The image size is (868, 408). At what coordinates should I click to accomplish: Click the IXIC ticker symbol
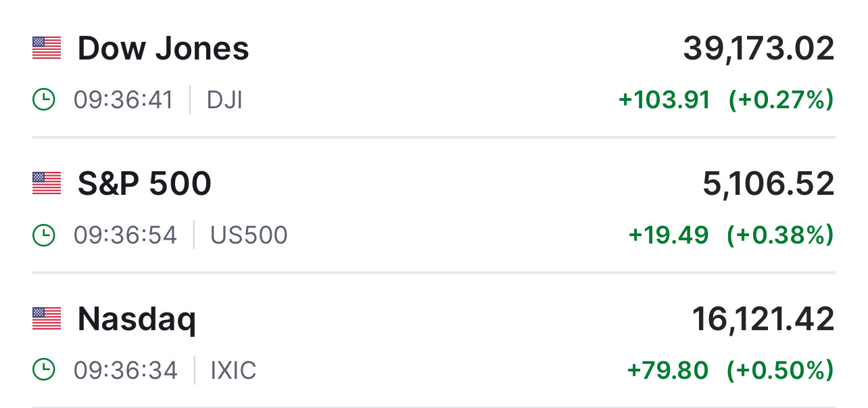click(x=233, y=371)
